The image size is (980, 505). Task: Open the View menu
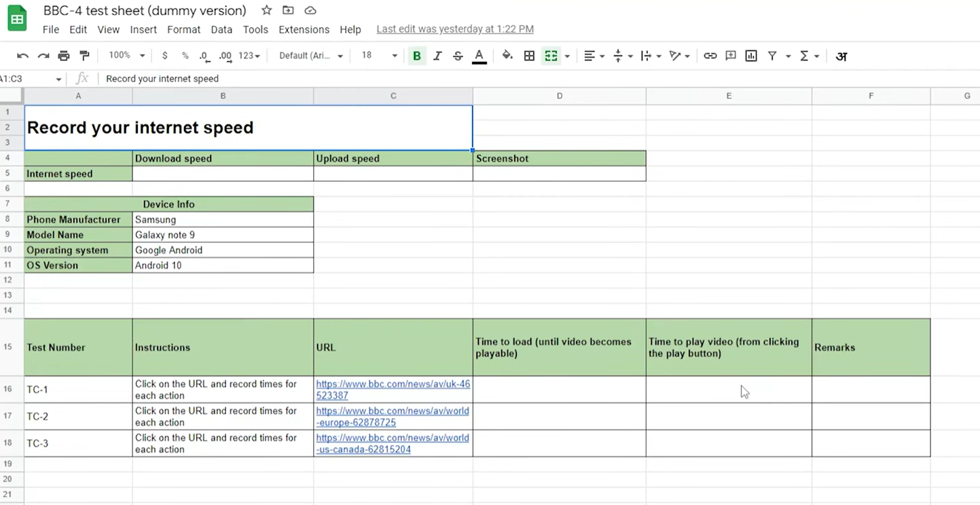[x=108, y=29]
